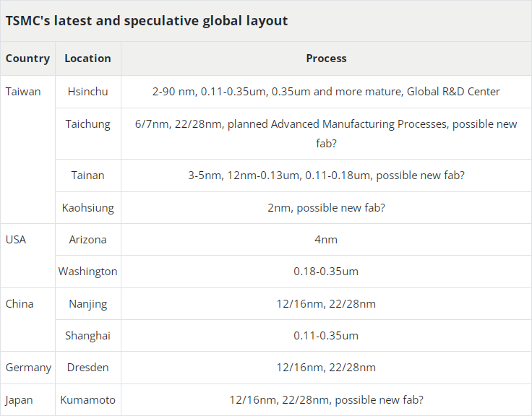Click the table title about TSMC's global layout
532x416 pixels.
pyautogui.click(x=147, y=21)
